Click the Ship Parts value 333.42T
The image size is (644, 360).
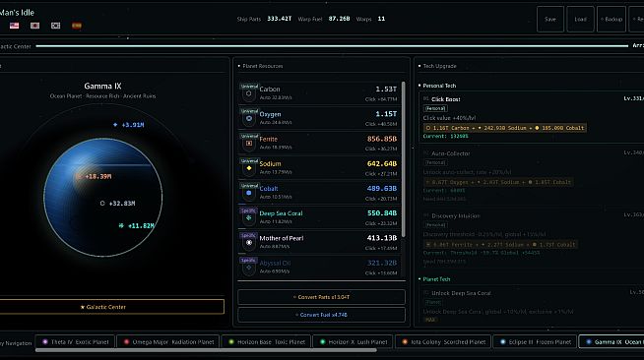[x=280, y=19]
